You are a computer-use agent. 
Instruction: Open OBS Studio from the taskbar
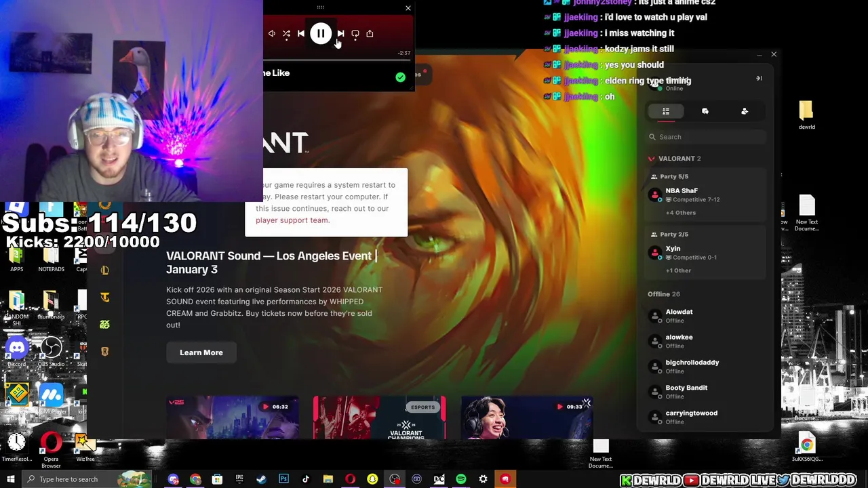click(x=395, y=479)
